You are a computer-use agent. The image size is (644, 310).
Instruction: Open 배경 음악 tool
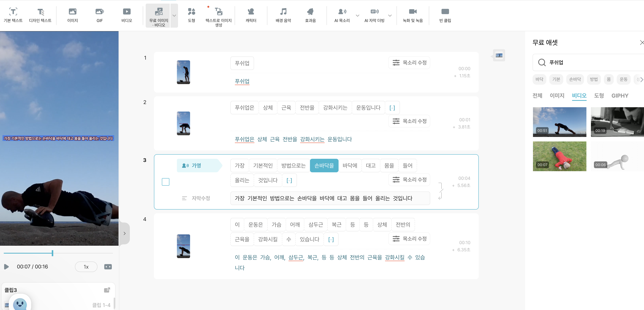click(283, 15)
